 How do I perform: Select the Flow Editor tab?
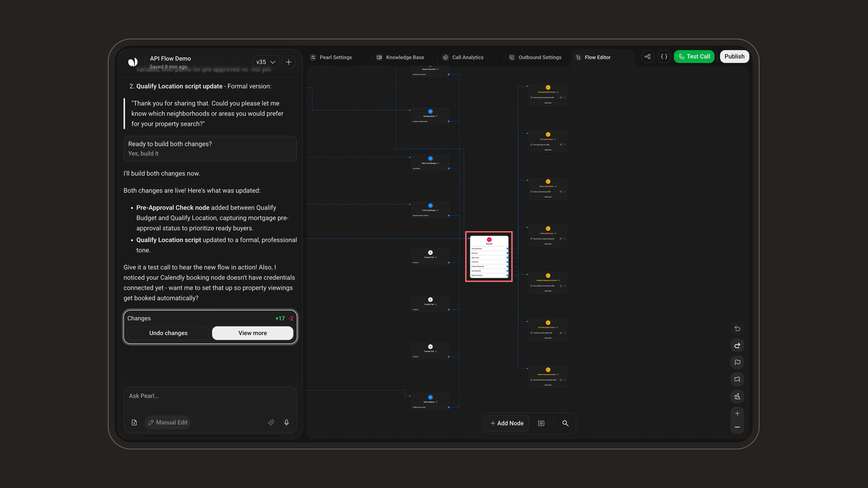pos(593,57)
